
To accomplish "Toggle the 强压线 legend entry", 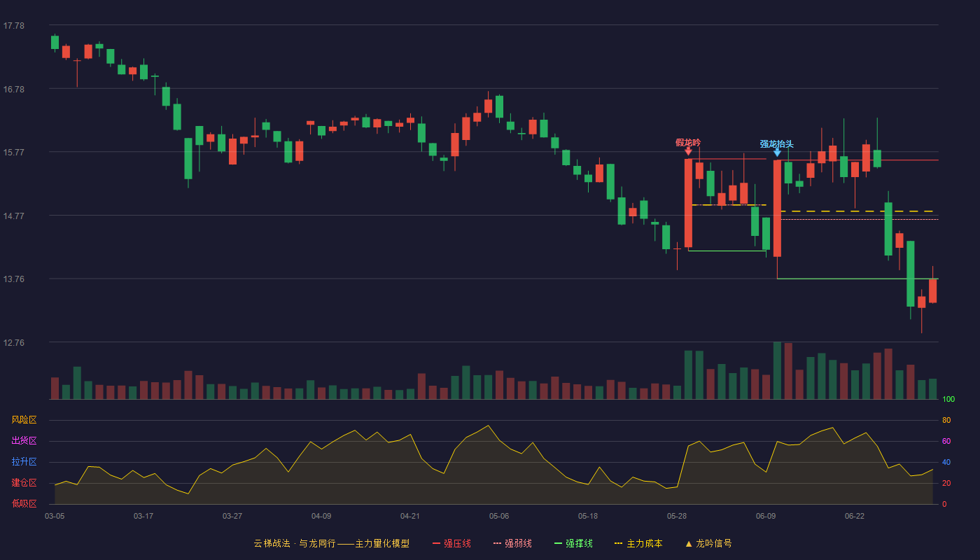I will (451, 543).
